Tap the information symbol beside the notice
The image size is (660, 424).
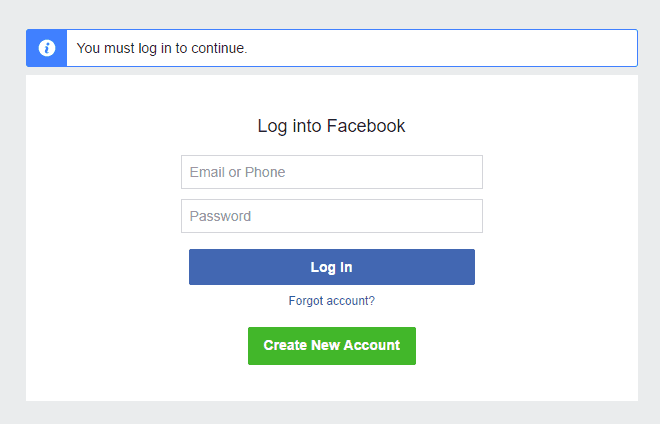tap(46, 48)
